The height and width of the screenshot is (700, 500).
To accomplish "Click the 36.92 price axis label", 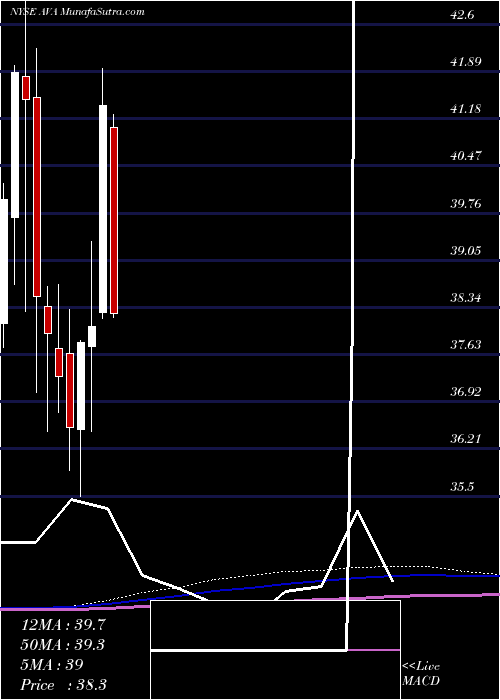I will point(465,392).
